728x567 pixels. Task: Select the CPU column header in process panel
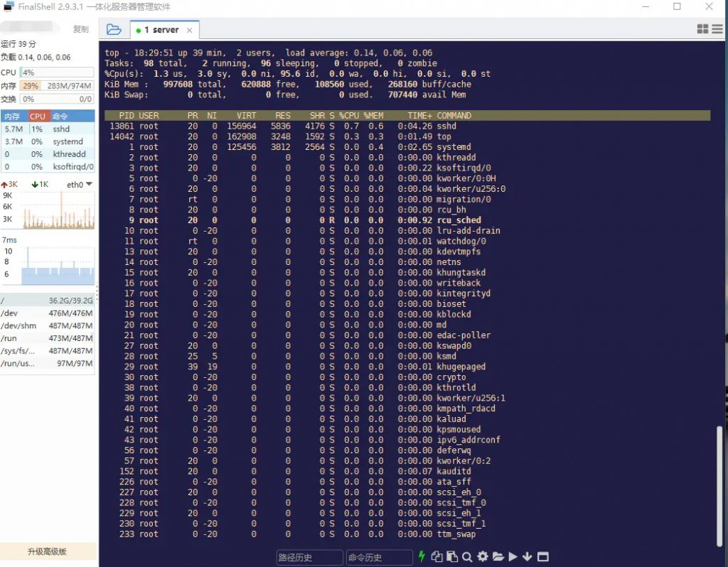coord(38,115)
